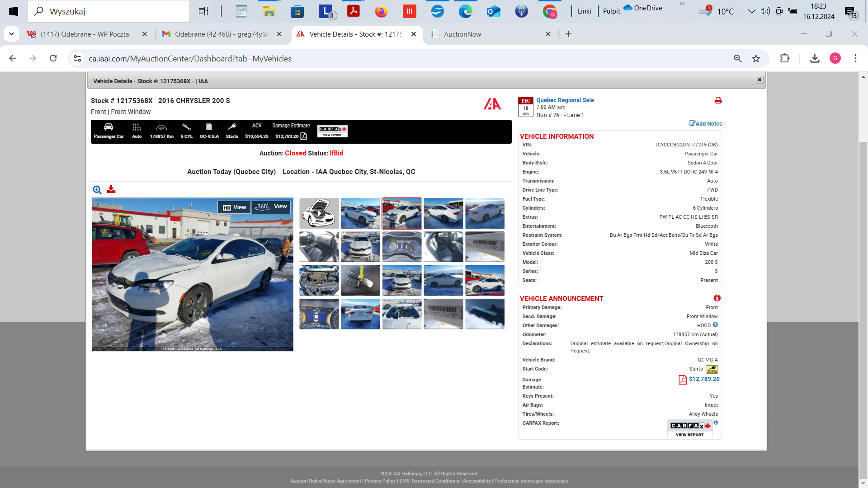Select the dashboard gauge cluster thumbnail

click(x=402, y=247)
